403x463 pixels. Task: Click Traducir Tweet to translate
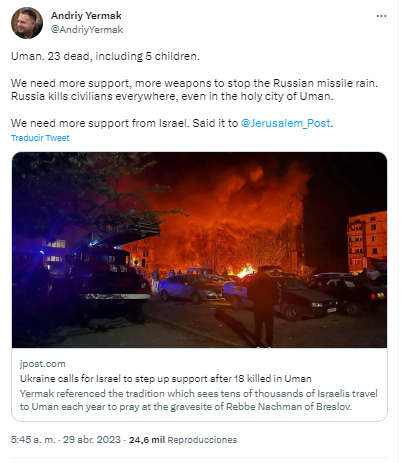[x=40, y=138]
